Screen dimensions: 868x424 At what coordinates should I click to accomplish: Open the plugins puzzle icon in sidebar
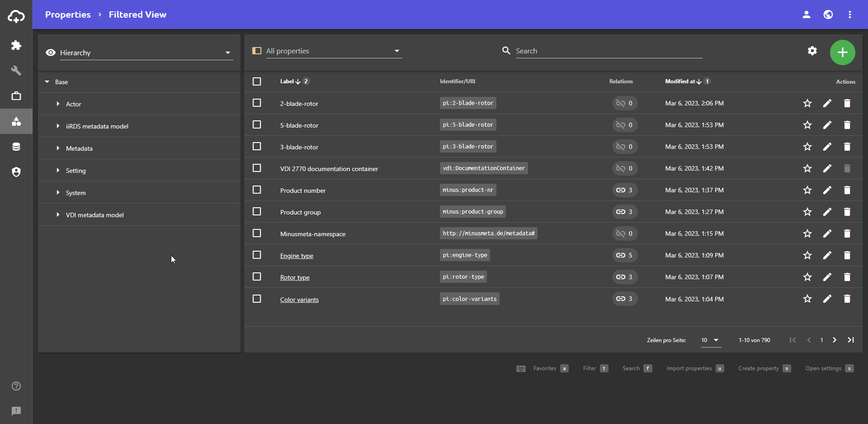(x=16, y=45)
